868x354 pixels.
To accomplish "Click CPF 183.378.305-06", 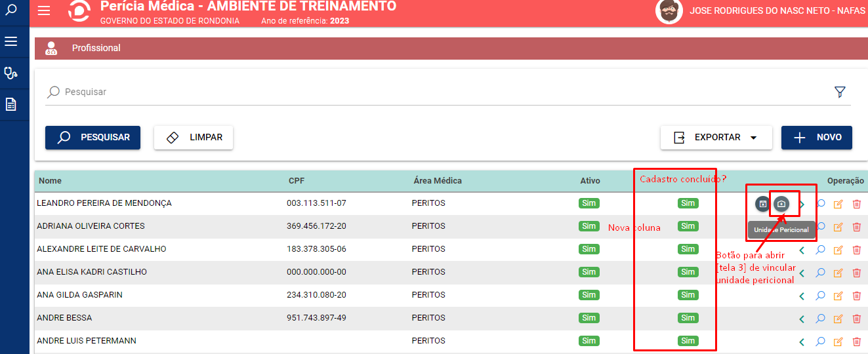I will 316,249.
